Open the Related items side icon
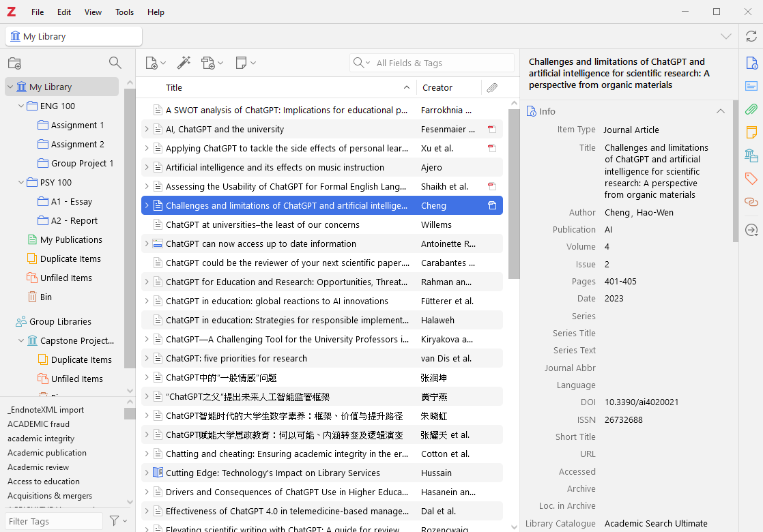 pos(751,202)
